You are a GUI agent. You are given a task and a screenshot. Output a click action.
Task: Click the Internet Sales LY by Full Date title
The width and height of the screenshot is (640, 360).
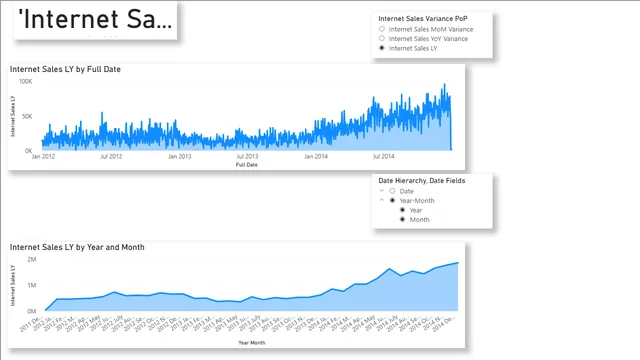click(65, 69)
